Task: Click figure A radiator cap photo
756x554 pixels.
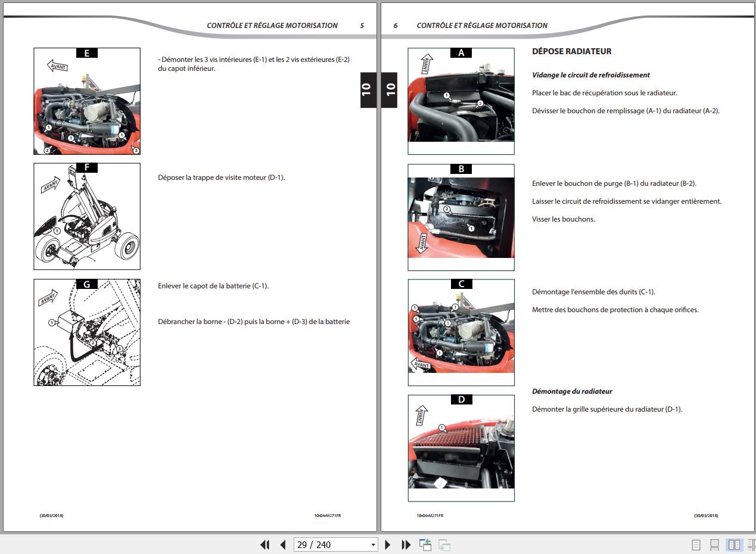Action: click(461, 101)
